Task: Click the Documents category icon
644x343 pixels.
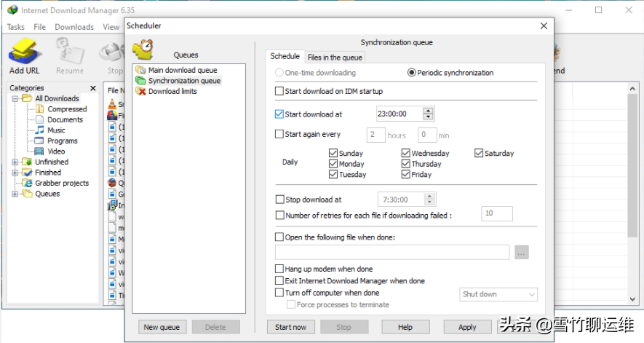Action: (x=39, y=119)
